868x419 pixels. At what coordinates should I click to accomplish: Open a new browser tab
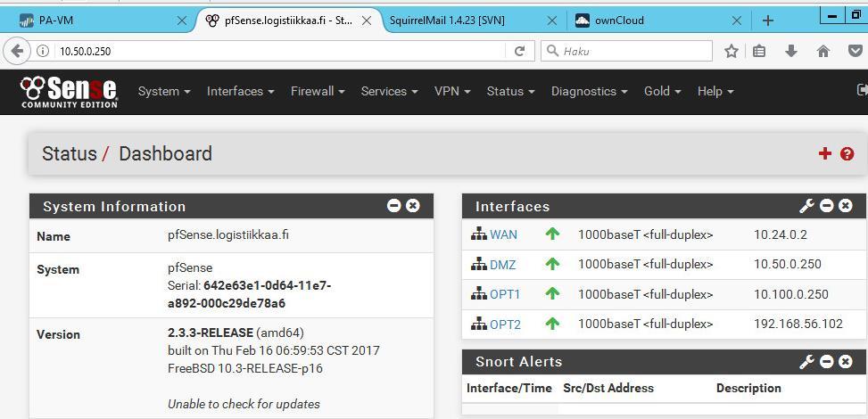[x=768, y=21]
